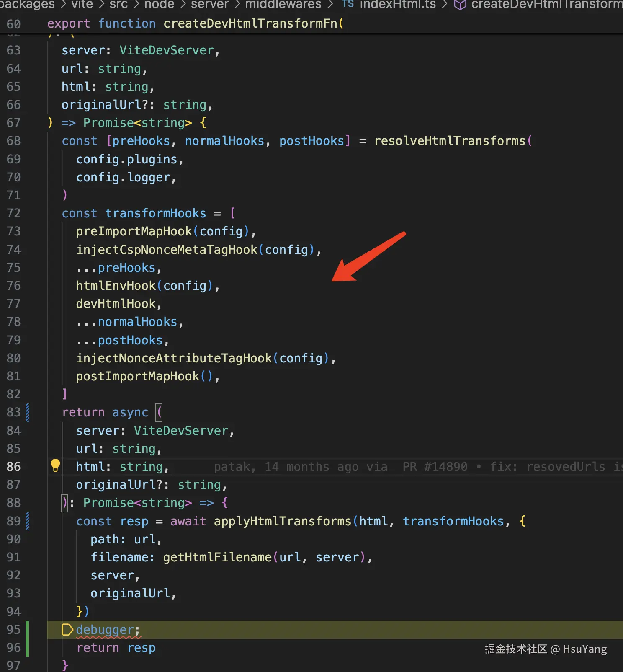The height and width of the screenshot is (672, 623).
Task: Click 'async' keyword on line 83
Action: coord(130,412)
